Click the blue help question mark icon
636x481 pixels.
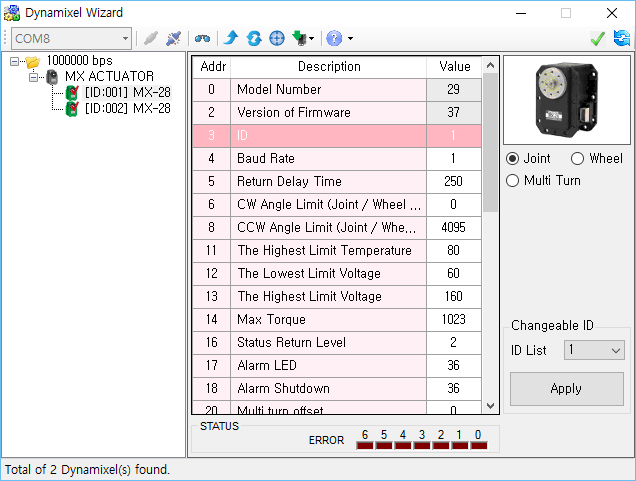[334, 39]
